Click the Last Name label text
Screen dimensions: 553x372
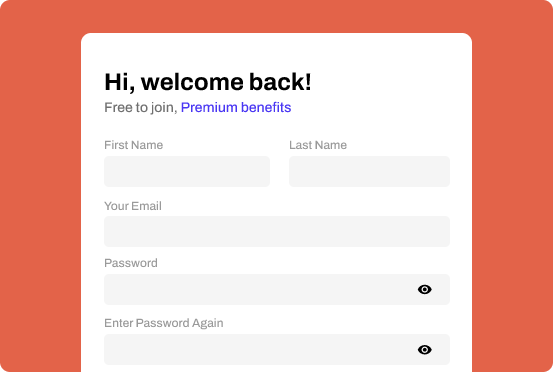318,145
